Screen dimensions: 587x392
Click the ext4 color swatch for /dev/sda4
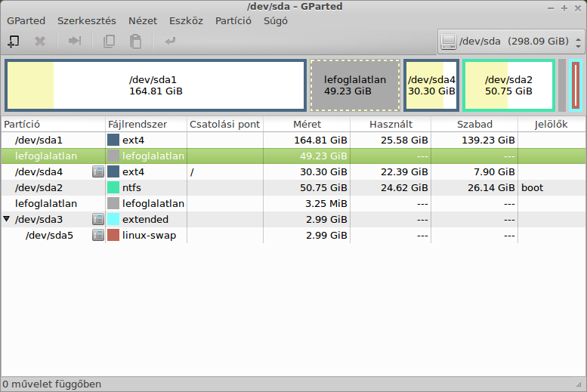click(113, 172)
